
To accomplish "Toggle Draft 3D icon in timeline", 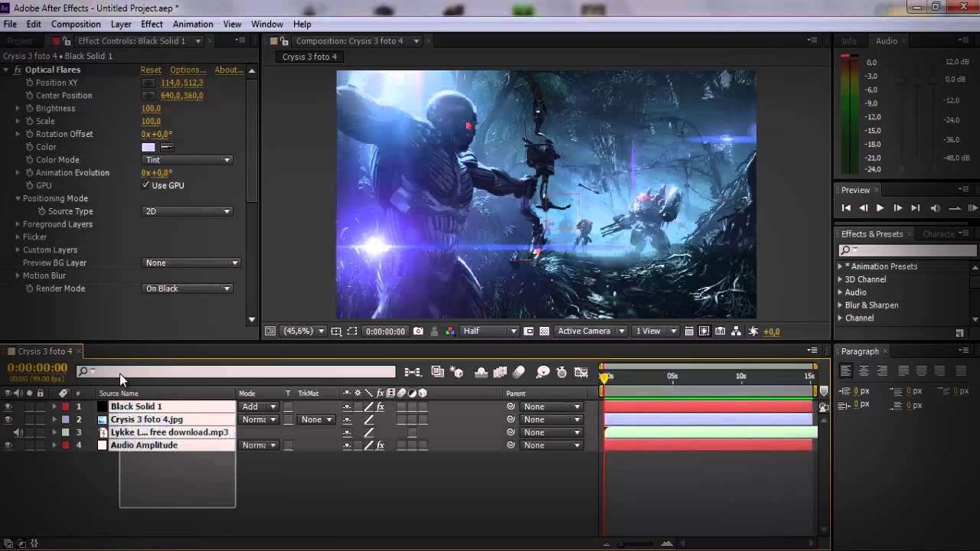I will [x=457, y=372].
